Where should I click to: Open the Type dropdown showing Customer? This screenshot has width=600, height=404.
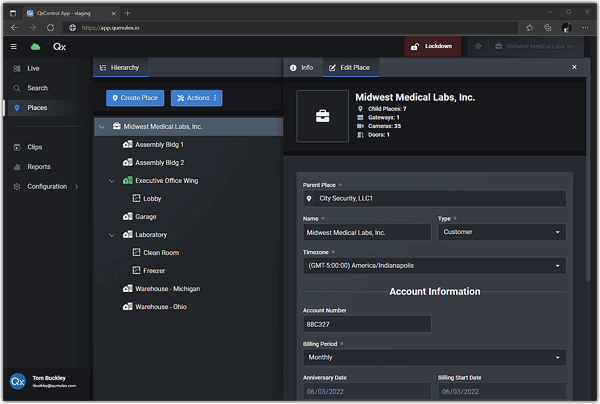[x=502, y=232]
